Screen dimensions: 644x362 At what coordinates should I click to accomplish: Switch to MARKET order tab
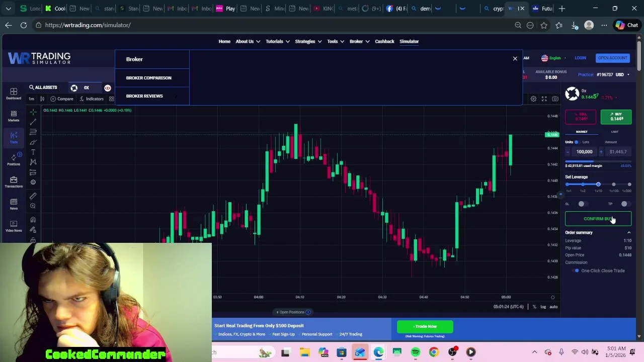pyautogui.click(x=582, y=132)
